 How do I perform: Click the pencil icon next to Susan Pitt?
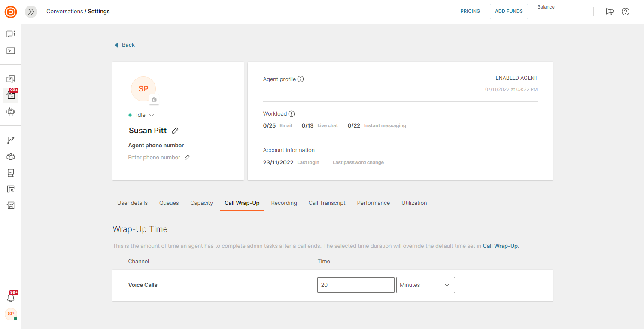(x=175, y=131)
